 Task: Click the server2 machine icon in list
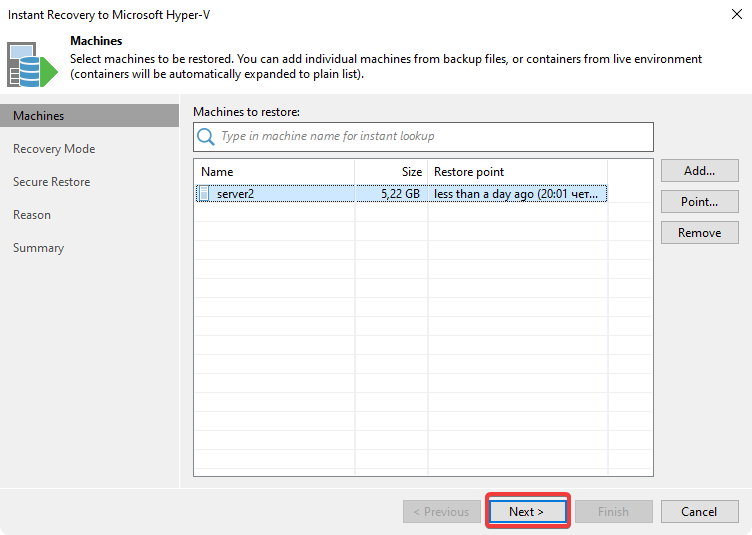205,194
